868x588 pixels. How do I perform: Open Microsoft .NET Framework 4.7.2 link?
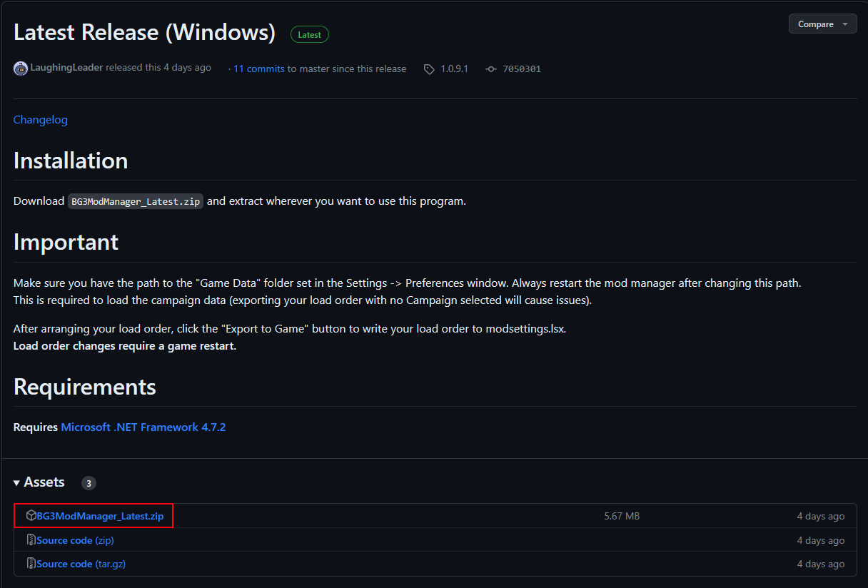click(143, 427)
